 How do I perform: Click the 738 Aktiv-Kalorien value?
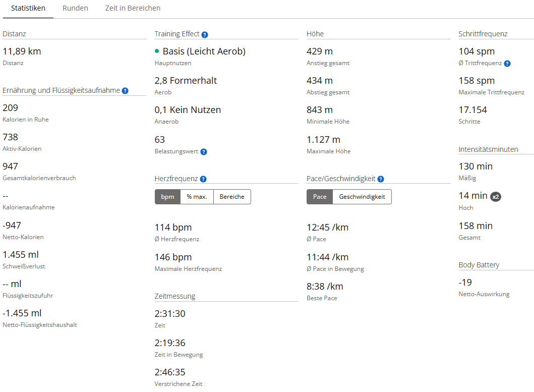point(10,137)
